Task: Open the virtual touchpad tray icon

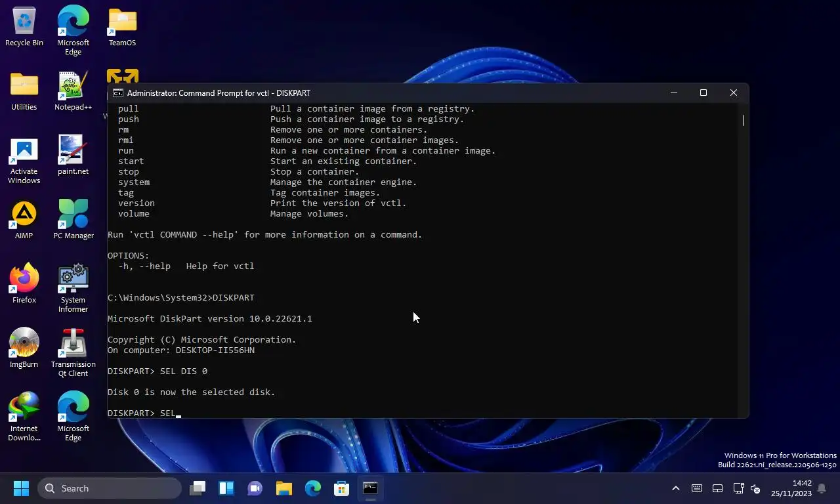Action: click(x=718, y=488)
